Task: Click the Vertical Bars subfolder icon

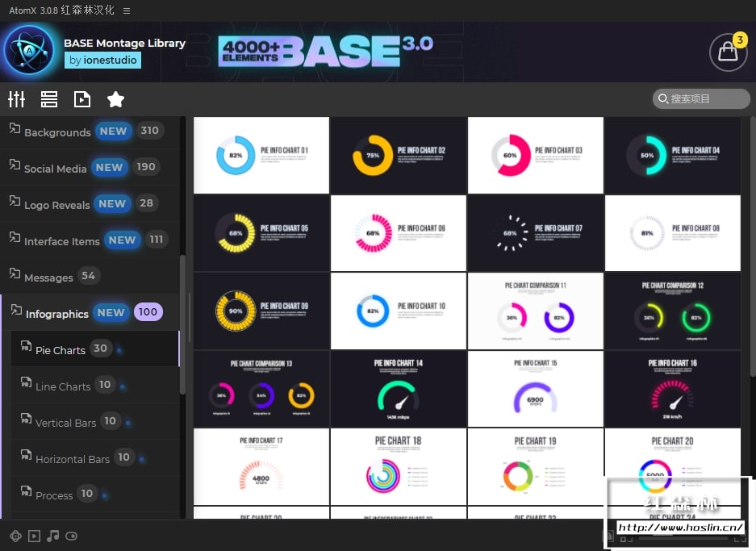Action: (26, 419)
